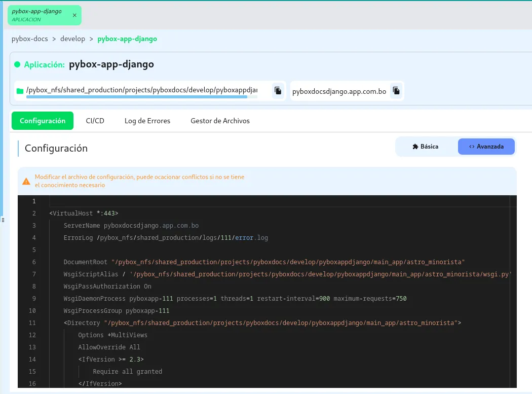This screenshot has height=394, width=532.
Task: Click the ErrorLog path line
Action: click(x=166, y=238)
